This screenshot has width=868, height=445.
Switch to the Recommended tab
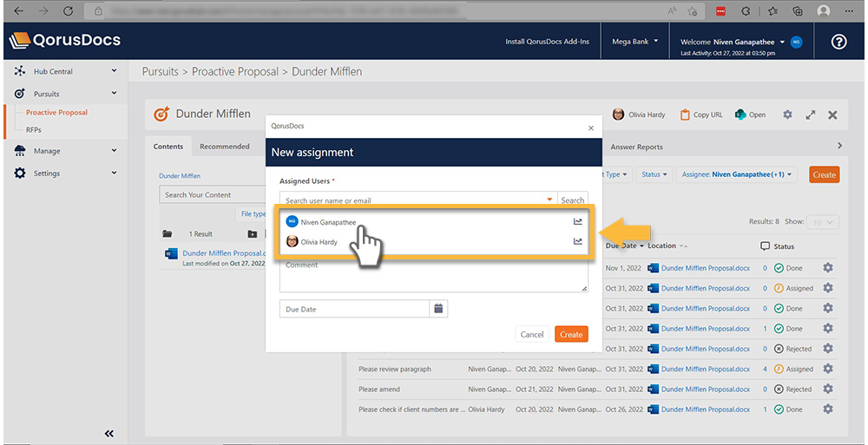click(224, 147)
